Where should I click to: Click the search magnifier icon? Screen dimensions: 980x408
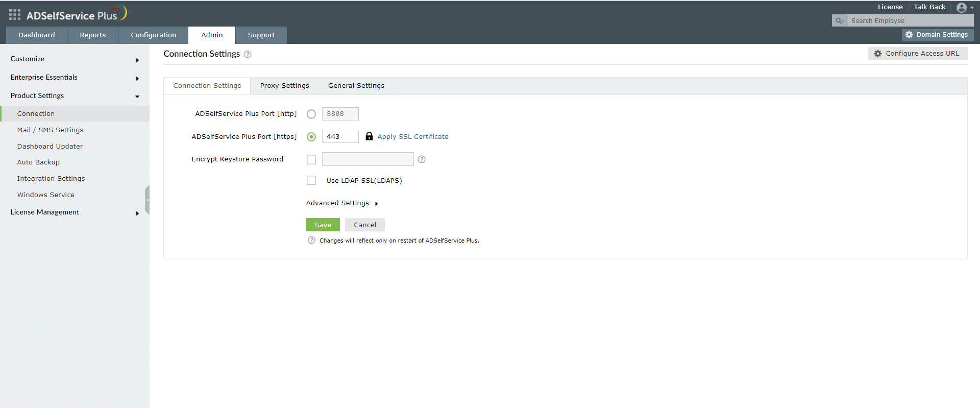click(x=839, y=21)
